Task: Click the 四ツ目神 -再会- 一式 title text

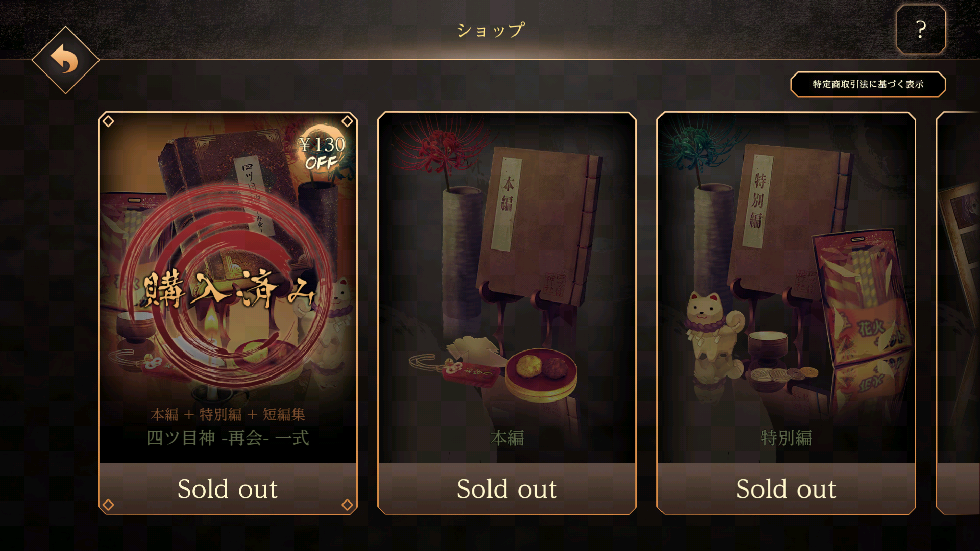Action: tap(228, 438)
